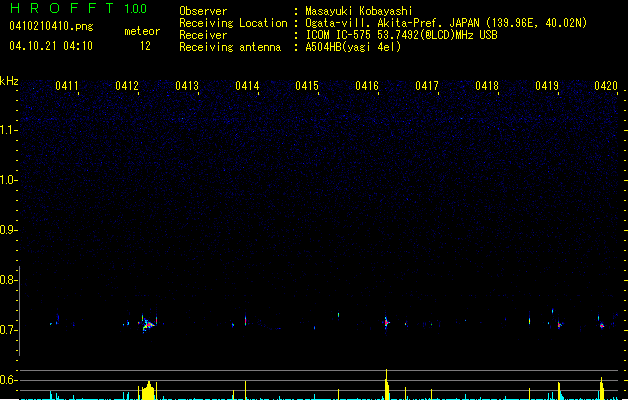
Task: Click the 0419 time marker
Action: 547,86
